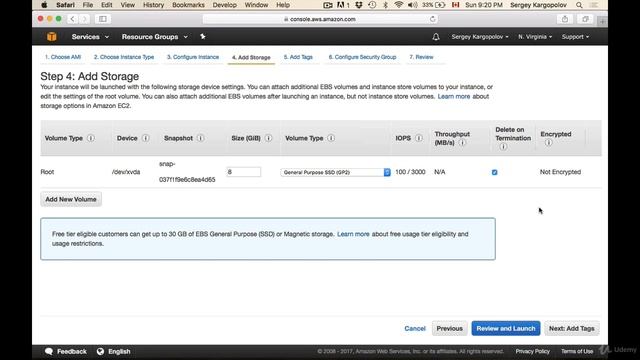
Task: Click info icon under Encrypted header
Action: 548,143
